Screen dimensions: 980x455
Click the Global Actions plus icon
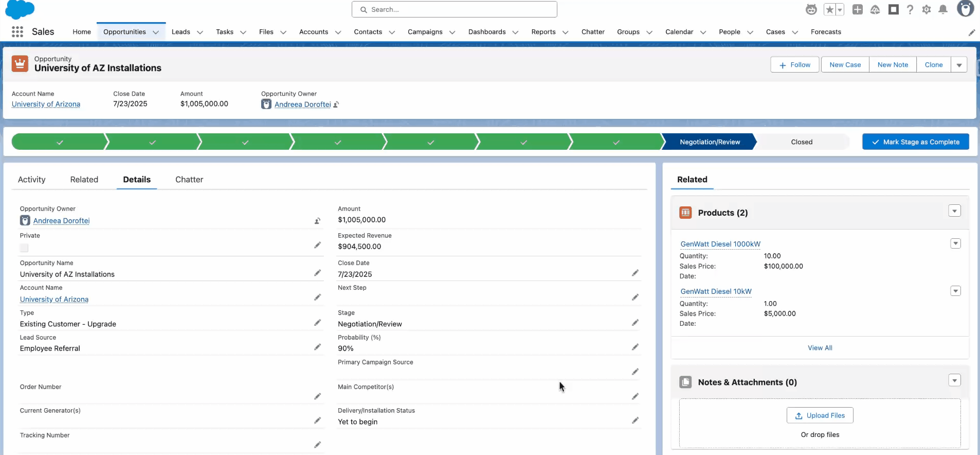(x=857, y=10)
